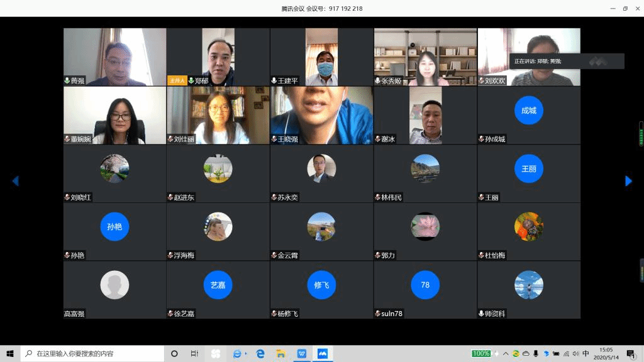Click the 78 avatar of suln78
This screenshot has width=644, height=362.
425,285
